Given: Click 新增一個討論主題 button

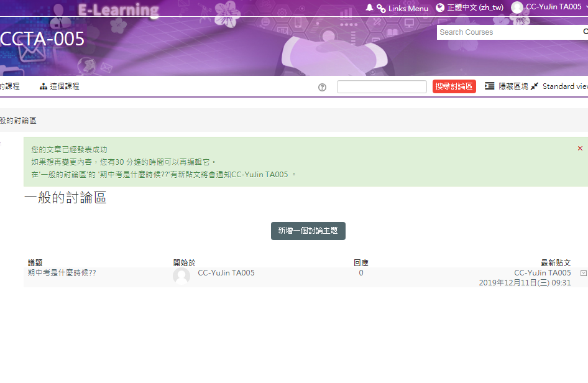Looking at the screenshot, I should pyautogui.click(x=308, y=231).
